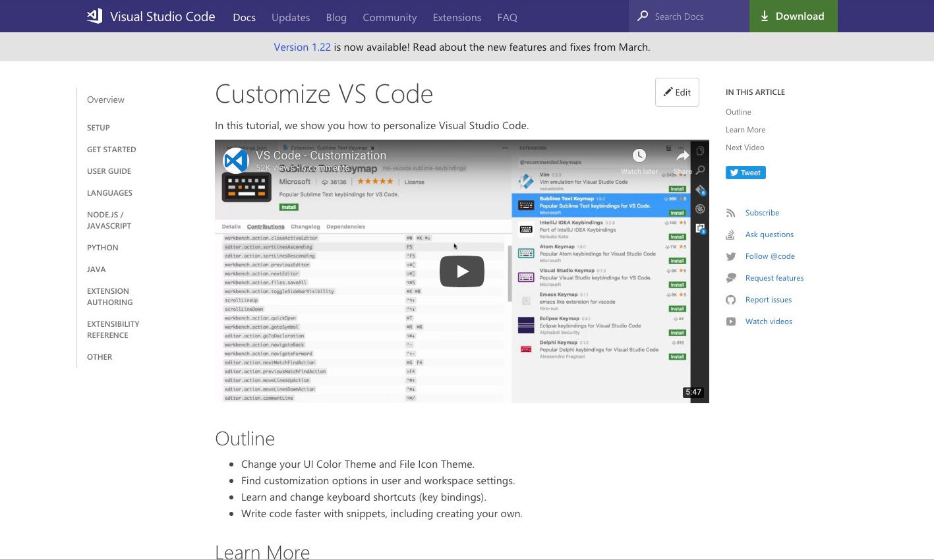
Task: Click the 5:47 duration badge on video
Action: click(x=693, y=392)
